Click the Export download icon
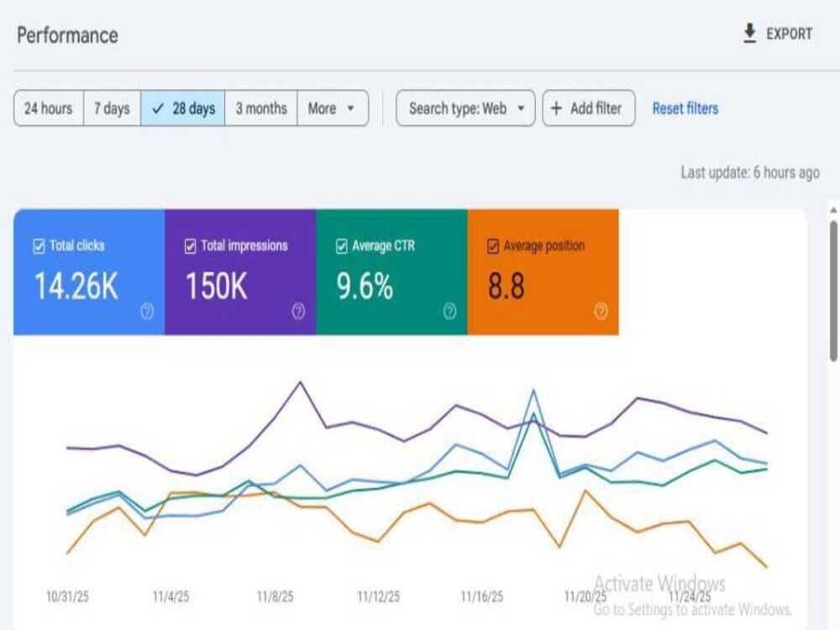 [749, 34]
